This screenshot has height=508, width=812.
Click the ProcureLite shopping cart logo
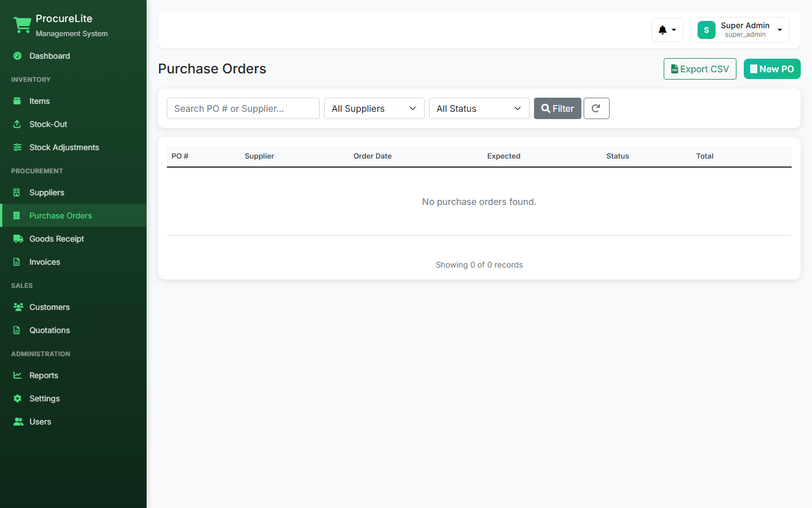(23, 25)
